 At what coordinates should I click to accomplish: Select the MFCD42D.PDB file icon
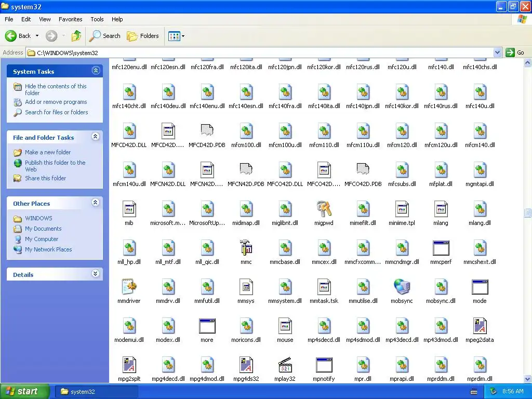pos(207,130)
